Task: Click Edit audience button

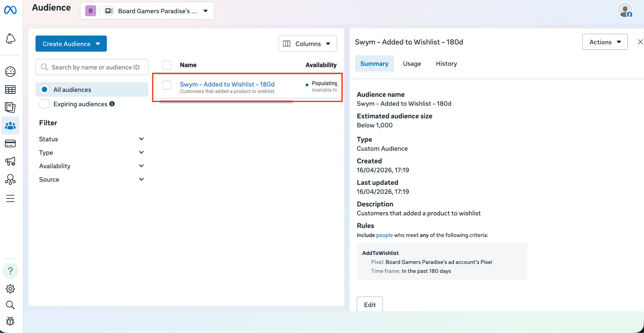Action: 370,304
